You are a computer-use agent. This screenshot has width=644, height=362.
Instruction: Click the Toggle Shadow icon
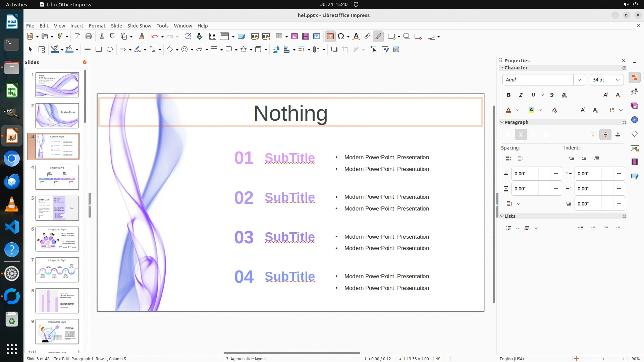pyautogui.click(x=334, y=50)
